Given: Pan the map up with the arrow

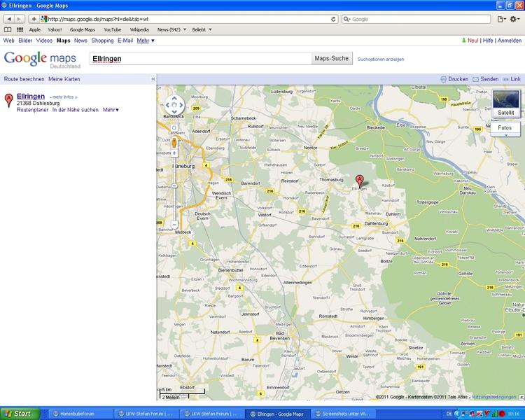Looking at the screenshot, I should click(x=174, y=98).
